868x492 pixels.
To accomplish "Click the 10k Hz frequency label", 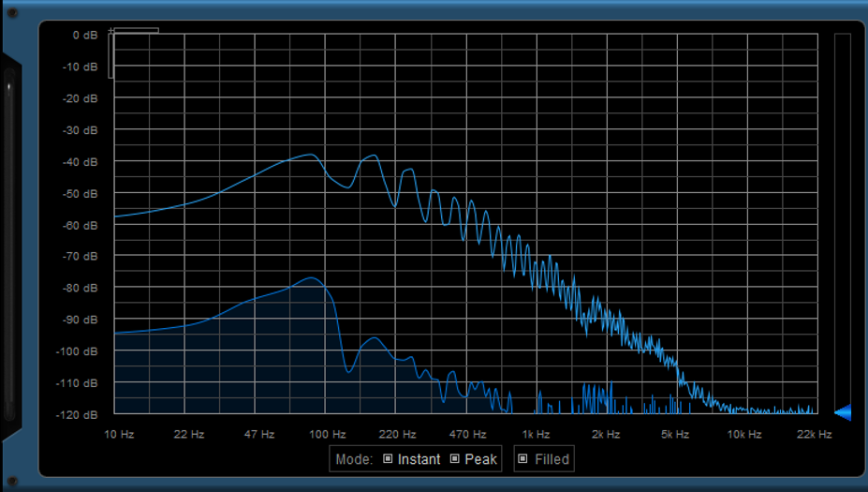I will tap(744, 435).
